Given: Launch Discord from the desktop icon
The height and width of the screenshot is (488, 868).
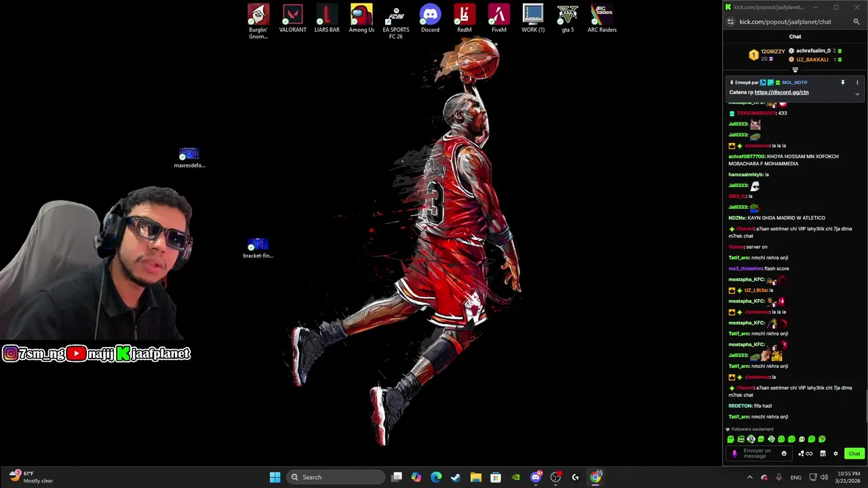Looking at the screenshot, I should pyautogui.click(x=430, y=19).
